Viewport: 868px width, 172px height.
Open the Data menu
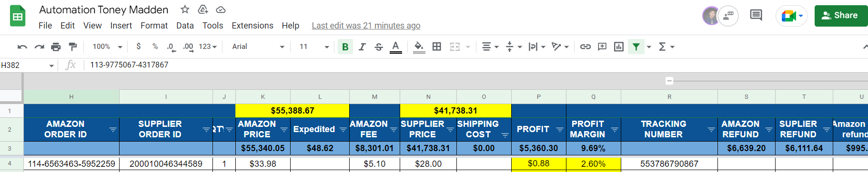pyautogui.click(x=185, y=26)
